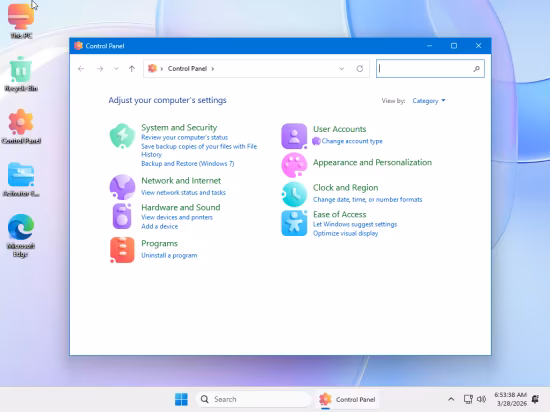Open the network icon in system tray
The height and width of the screenshot is (412, 550).
[468, 399]
